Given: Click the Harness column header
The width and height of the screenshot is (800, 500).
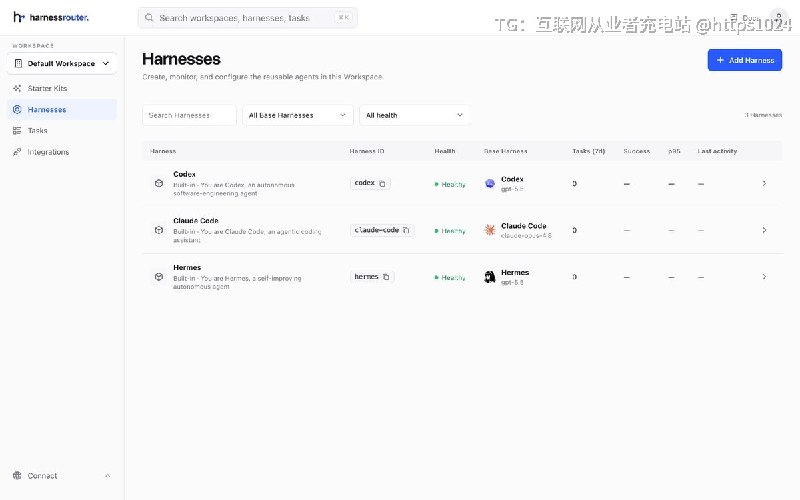Looking at the screenshot, I should pos(163,151).
